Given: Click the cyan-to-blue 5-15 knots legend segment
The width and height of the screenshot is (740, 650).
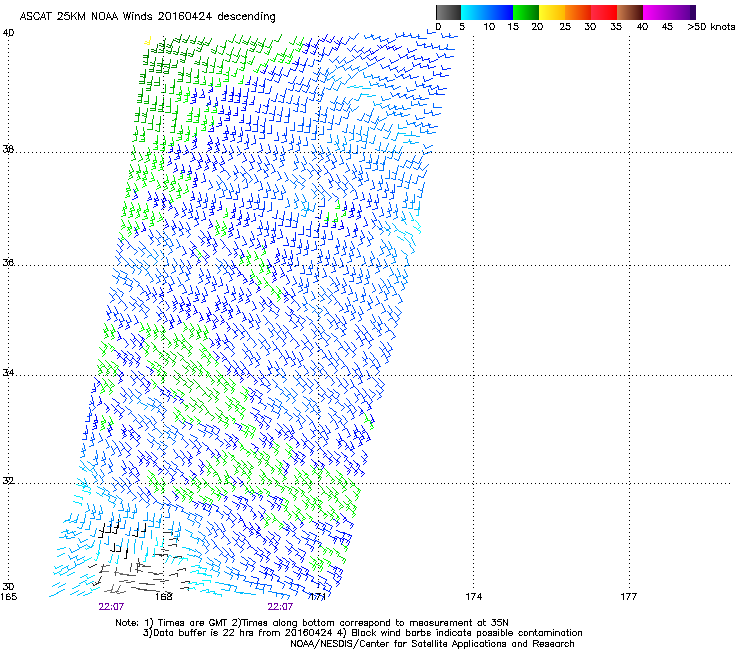Looking at the screenshot, I should point(487,12).
